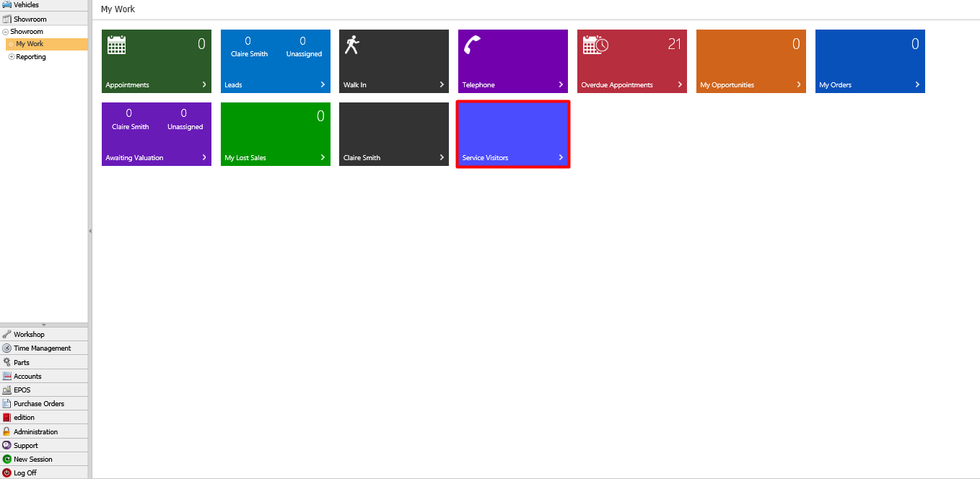Open the Workshop module
The image size is (980, 479).
[x=44, y=334]
